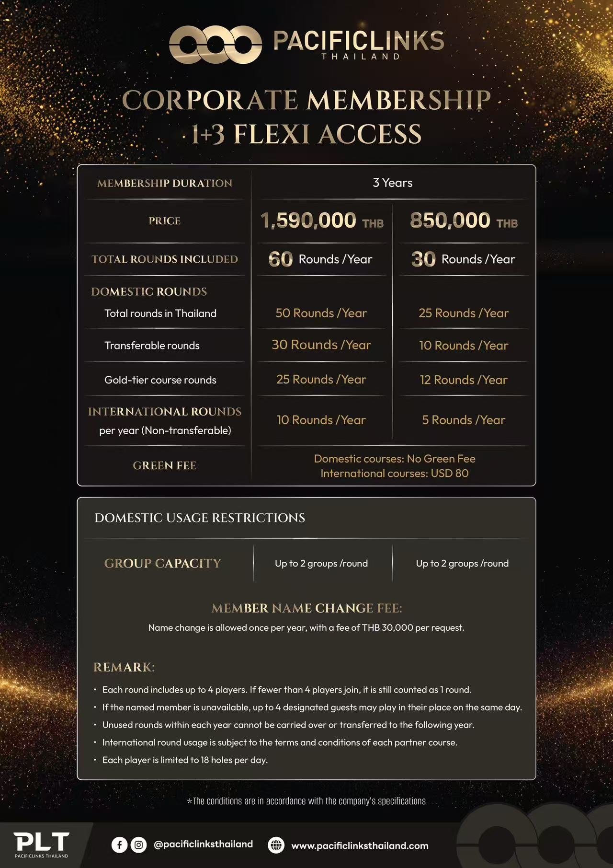Click the 3 Years duration value
This screenshot has width=613, height=868.
(392, 183)
